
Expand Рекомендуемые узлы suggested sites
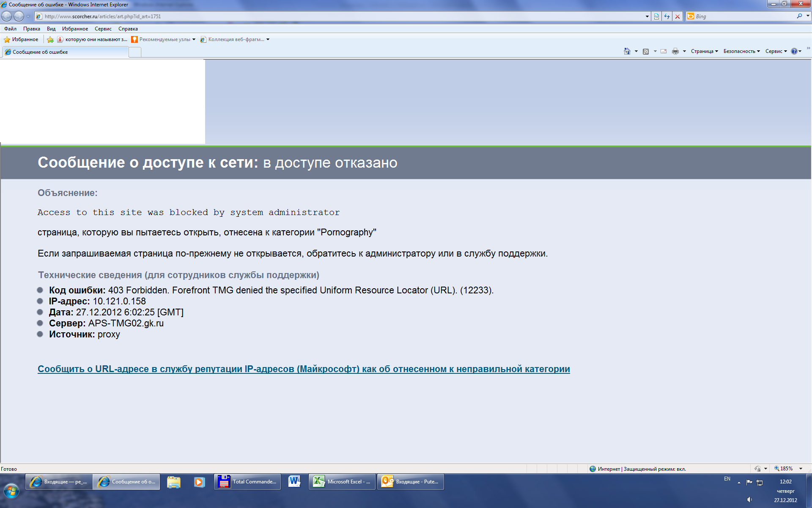click(163, 39)
